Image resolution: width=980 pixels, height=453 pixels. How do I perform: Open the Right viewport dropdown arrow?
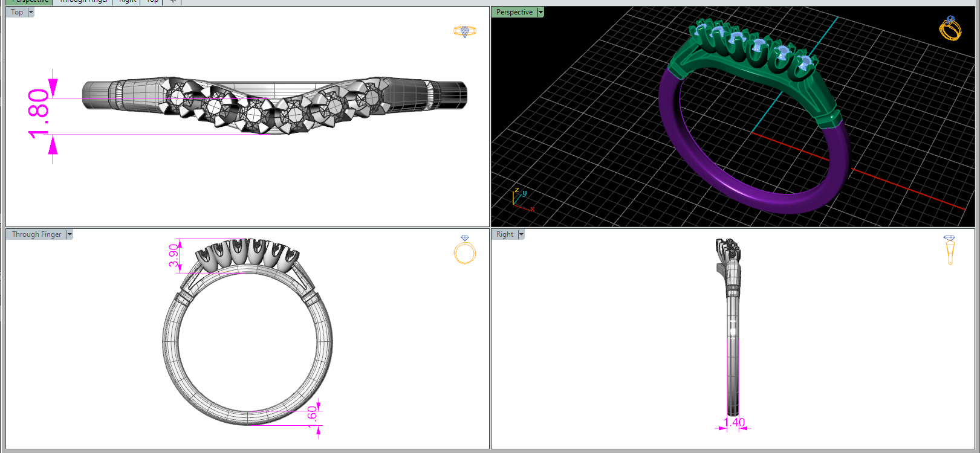[521, 234]
